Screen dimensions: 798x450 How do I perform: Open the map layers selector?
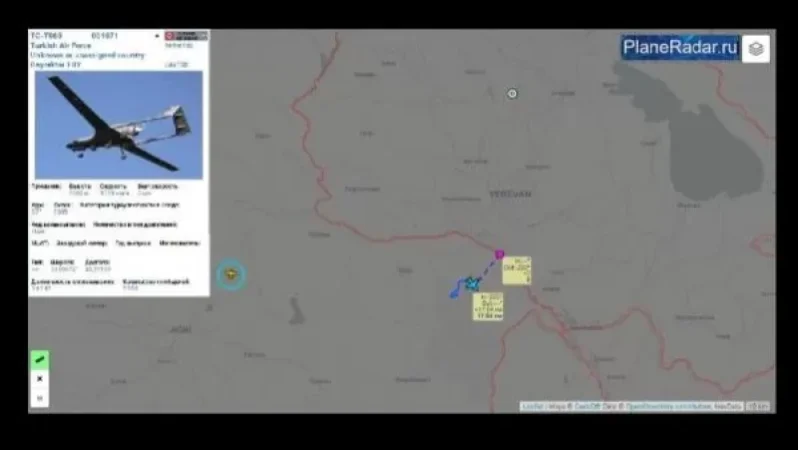756,48
